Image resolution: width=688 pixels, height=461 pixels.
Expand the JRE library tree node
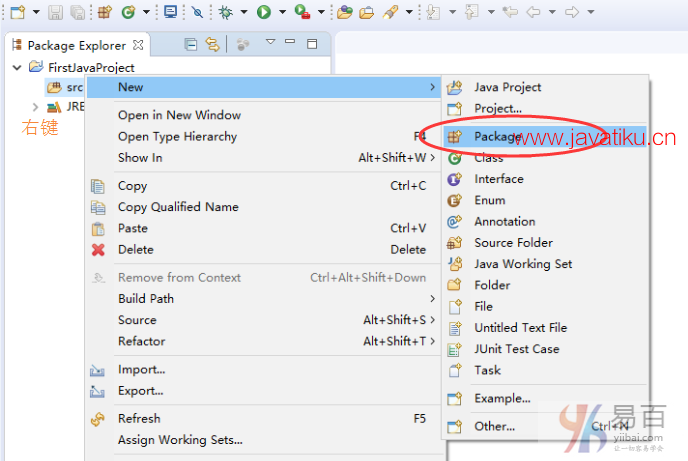click(x=36, y=107)
